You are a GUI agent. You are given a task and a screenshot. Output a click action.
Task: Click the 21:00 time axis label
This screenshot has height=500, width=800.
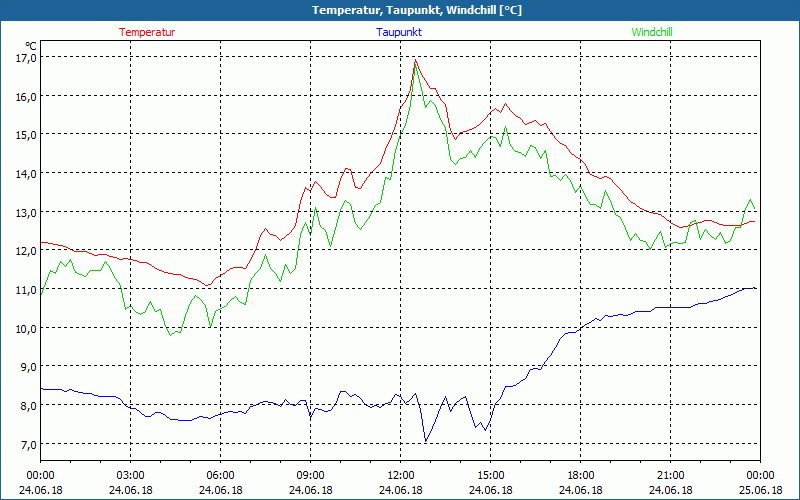670,476
